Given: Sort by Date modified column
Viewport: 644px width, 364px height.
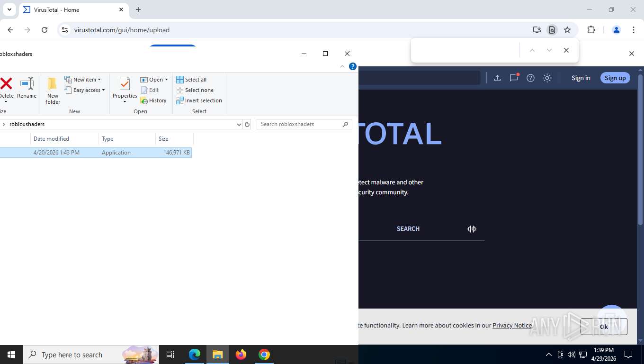Looking at the screenshot, I should pyautogui.click(x=65, y=139).
